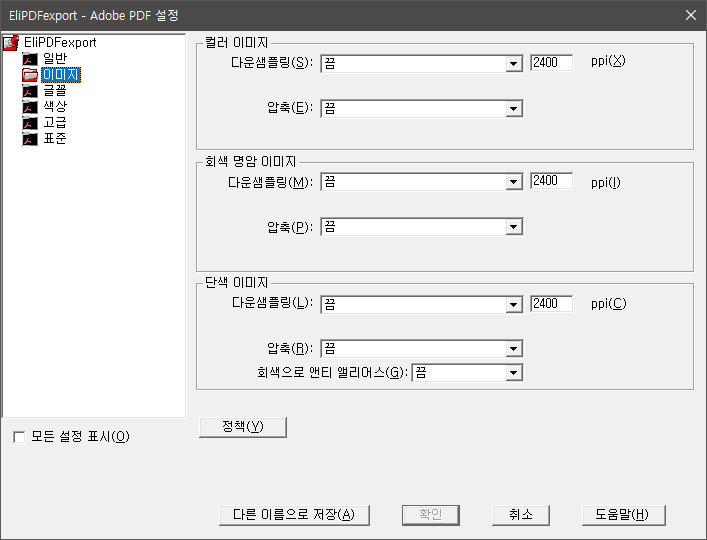Click the PDF icon beside 글꼴
This screenshot has width=707, height=540.
pyautogui.click(x=30, y=91)
